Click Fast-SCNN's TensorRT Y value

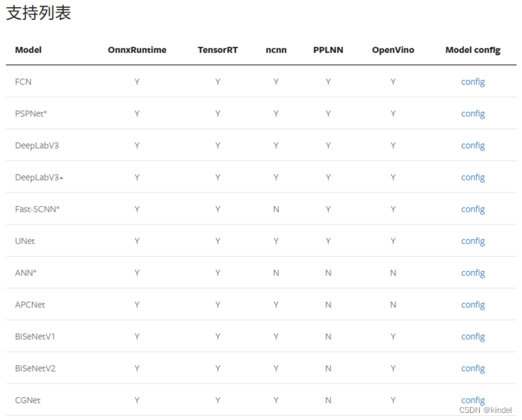(x=217, y=210)
